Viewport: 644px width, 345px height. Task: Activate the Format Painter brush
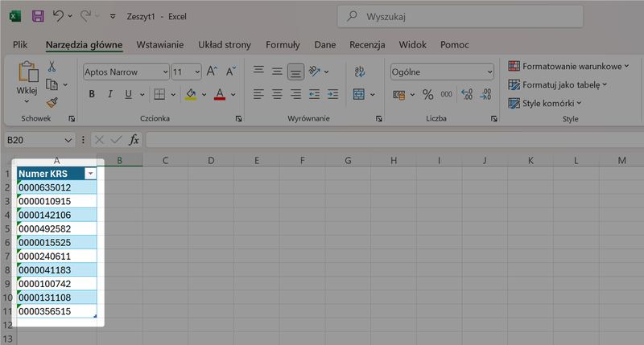point(52,102)
